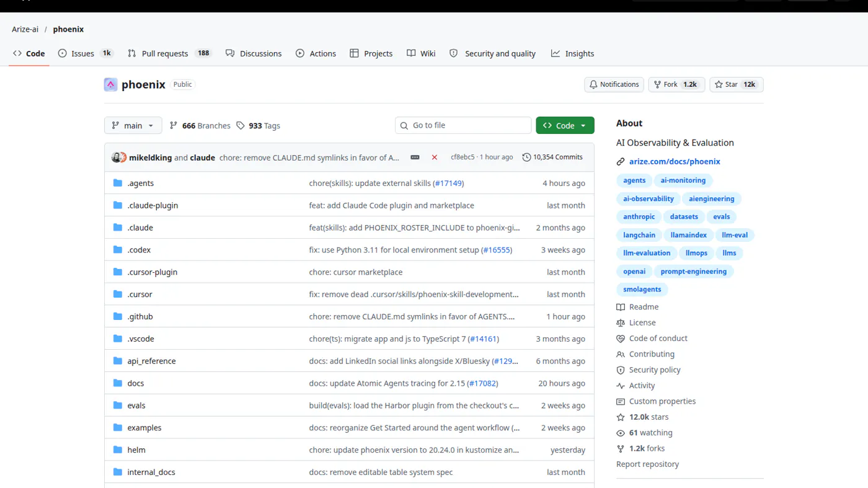The width and height of the screenshot is (868, 488).
Task: Switch to the Pull requests tab
Action: point(169,53)
